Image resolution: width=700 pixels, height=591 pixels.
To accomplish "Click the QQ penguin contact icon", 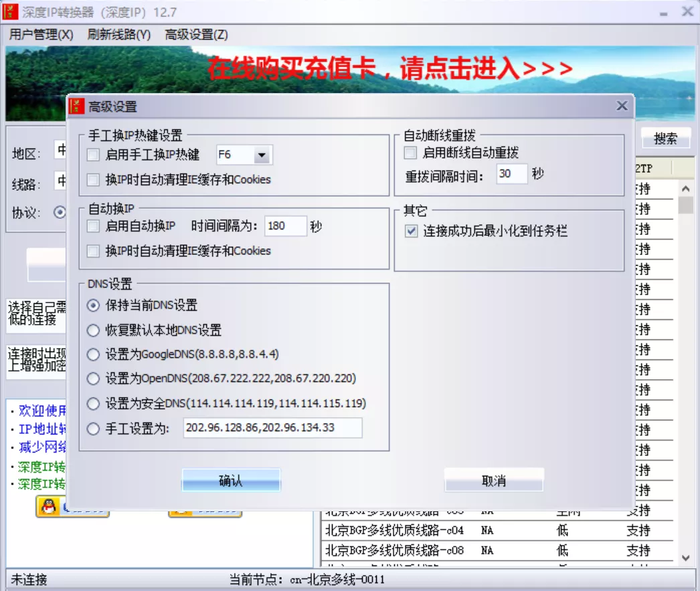I will (48, 507).
